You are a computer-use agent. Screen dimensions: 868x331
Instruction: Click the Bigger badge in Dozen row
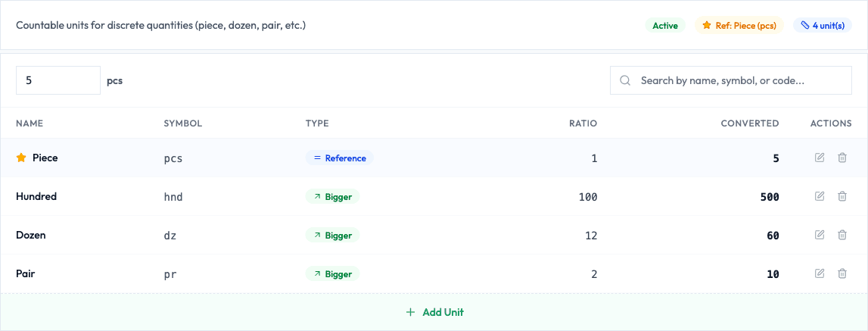click(x=333, y=235)
